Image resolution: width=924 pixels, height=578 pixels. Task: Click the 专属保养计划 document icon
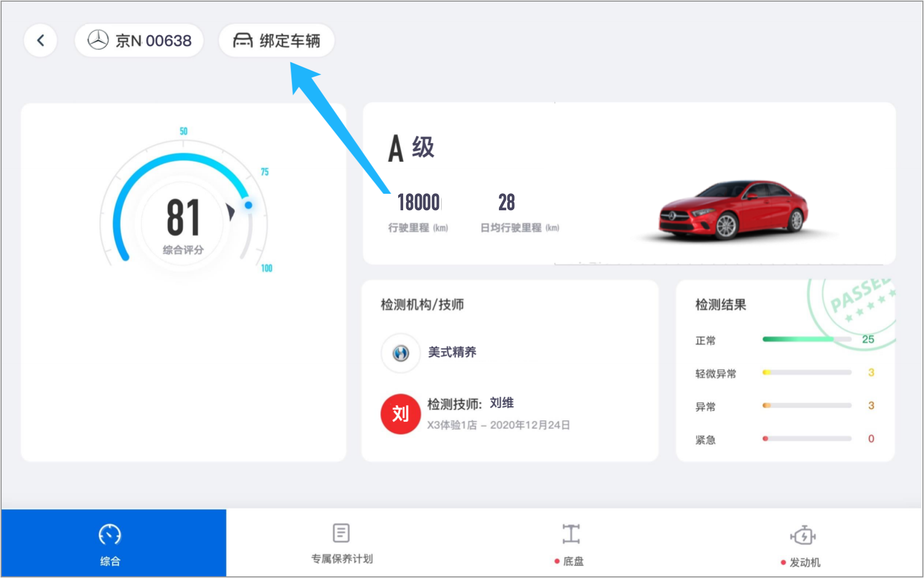click(x=341, y=533)
